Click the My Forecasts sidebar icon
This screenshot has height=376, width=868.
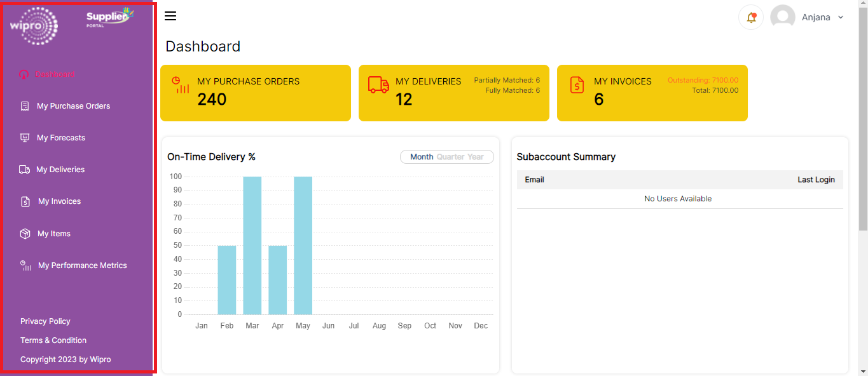(x=25, y=138)
